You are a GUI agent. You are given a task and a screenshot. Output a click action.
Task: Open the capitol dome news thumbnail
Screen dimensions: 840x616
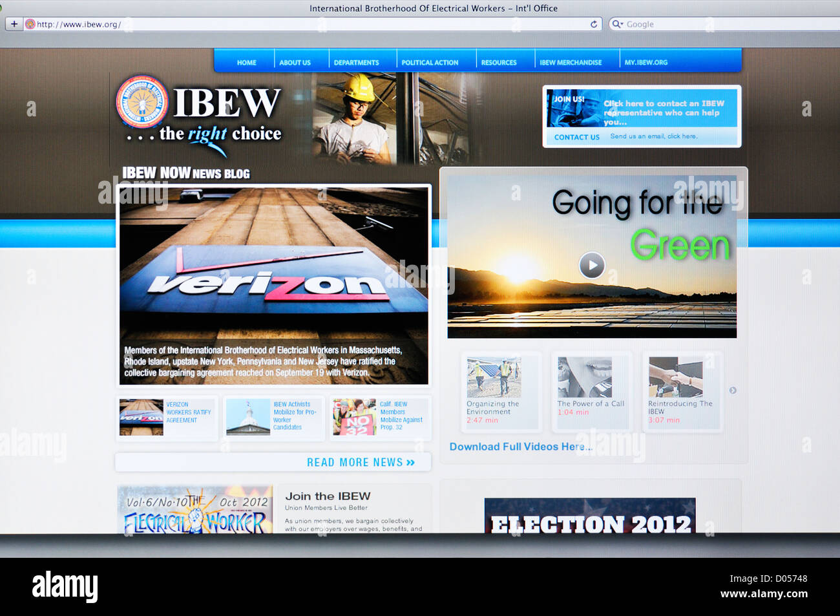tap(248, 417)
